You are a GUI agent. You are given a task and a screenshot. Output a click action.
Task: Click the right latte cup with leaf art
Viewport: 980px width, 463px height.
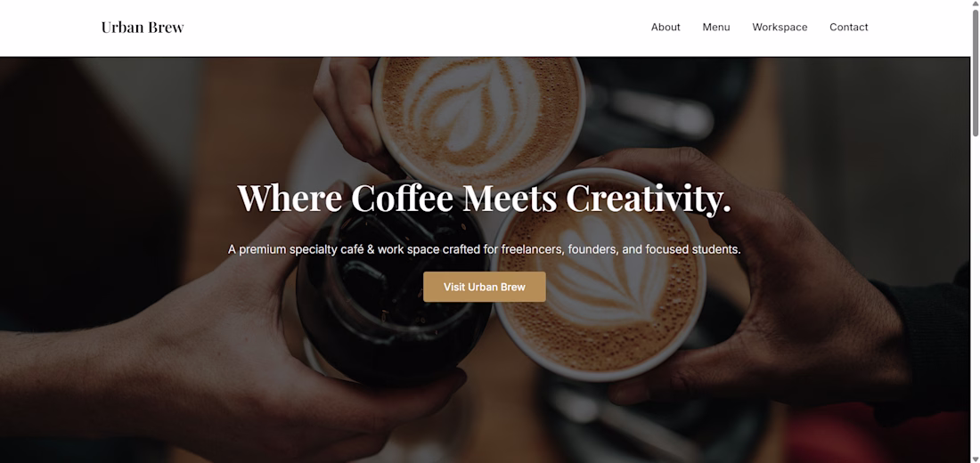pyautogui.click(x=599, y=275)
